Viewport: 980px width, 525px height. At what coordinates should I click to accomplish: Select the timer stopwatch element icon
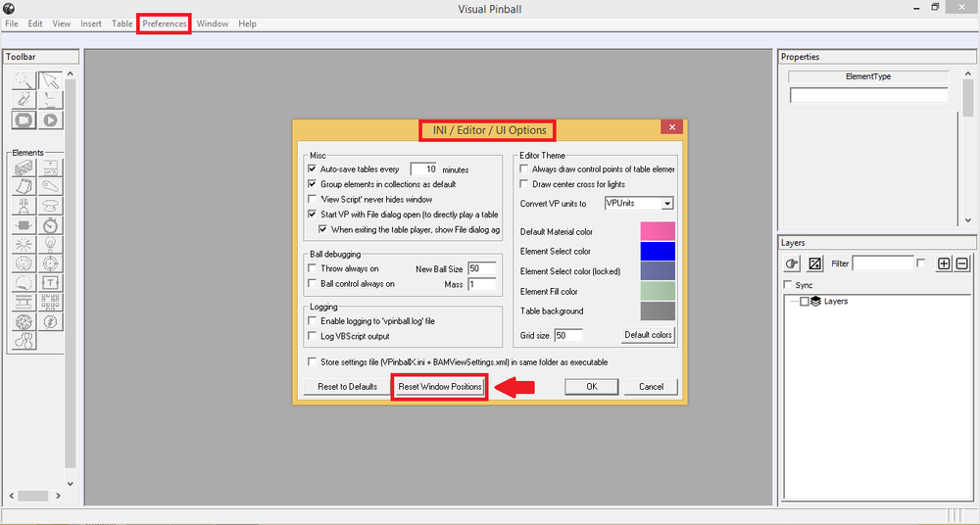pos(50,225)
